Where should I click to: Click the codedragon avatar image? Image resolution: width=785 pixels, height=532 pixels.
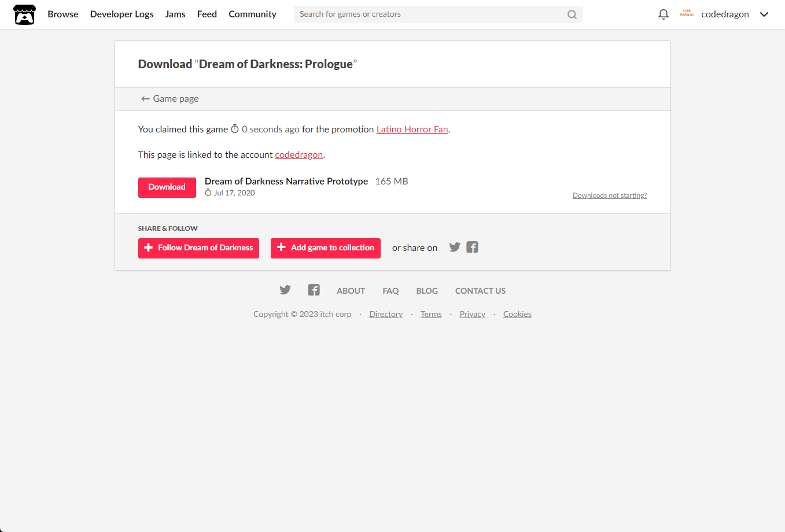687,14
